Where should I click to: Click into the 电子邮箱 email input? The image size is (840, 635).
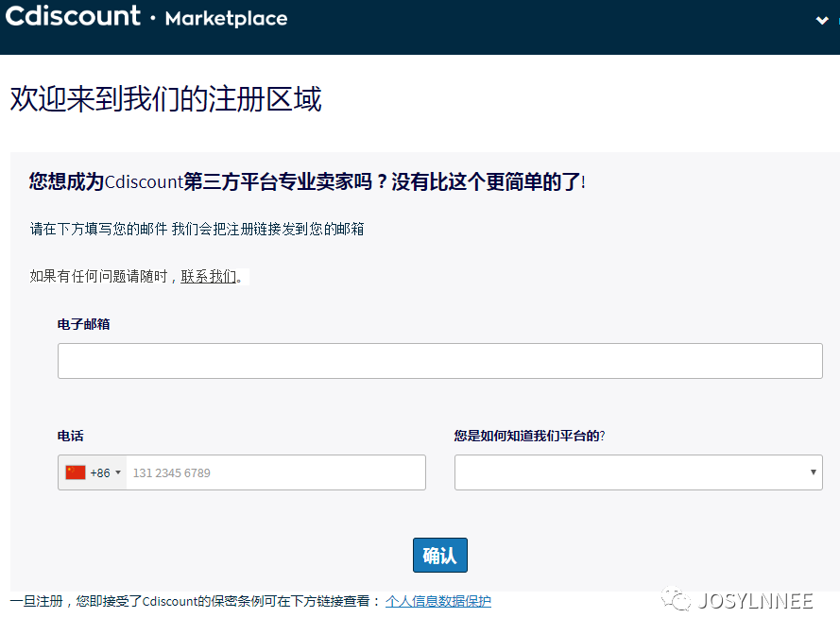pos(439,360)
